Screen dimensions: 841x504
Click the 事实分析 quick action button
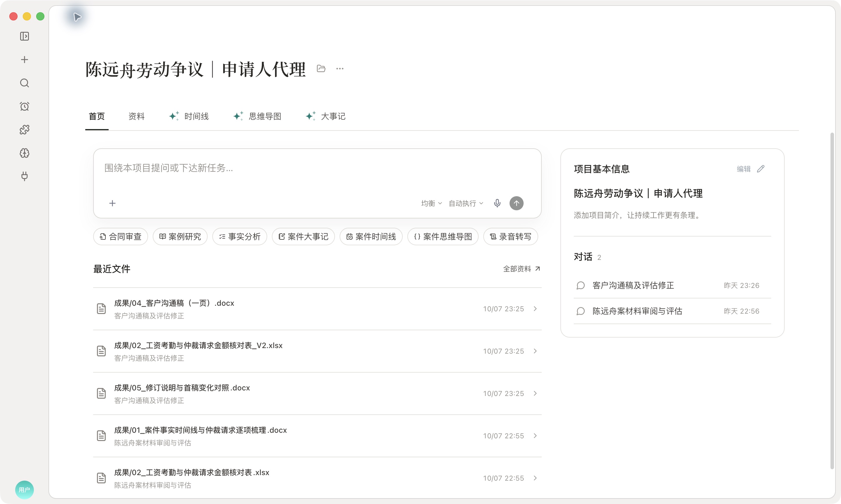240,236
